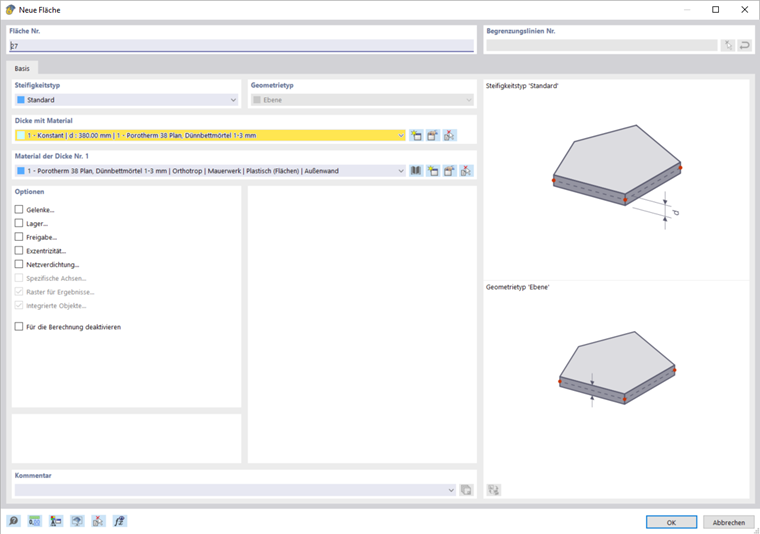The image size is (760, 534).
Task: Edit selected thickness in Dicke mit Material row
Action: 433,136
